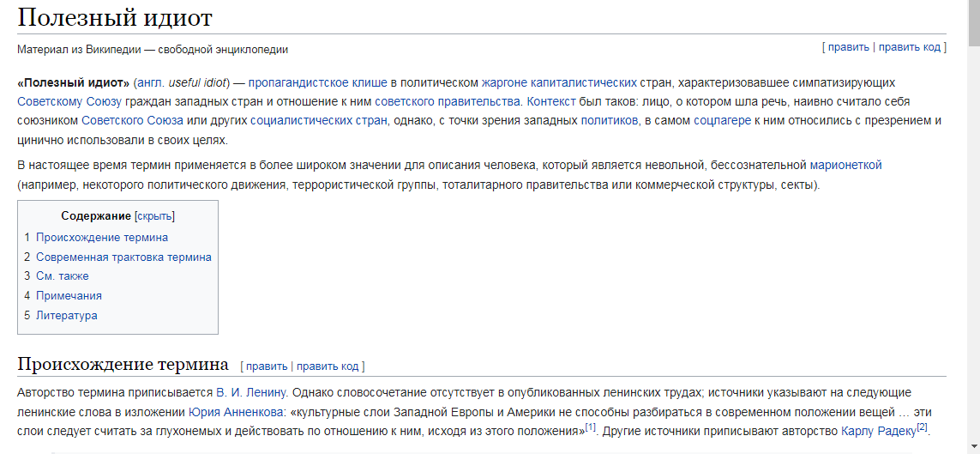Viewport: 980px width, 454px height.
Task: Open the 'Карлу Радеку' link
Action: pyautogui.click(x=879, y=431)
